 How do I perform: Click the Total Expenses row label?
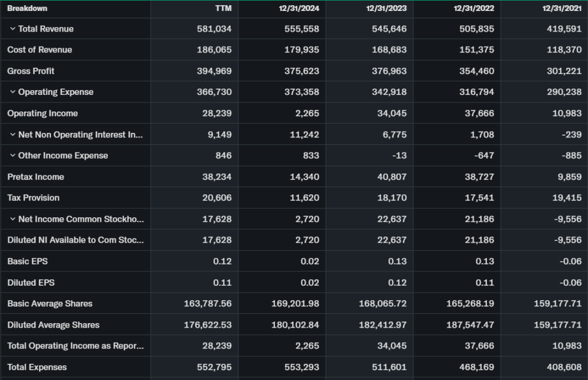[x=37, y=367]
